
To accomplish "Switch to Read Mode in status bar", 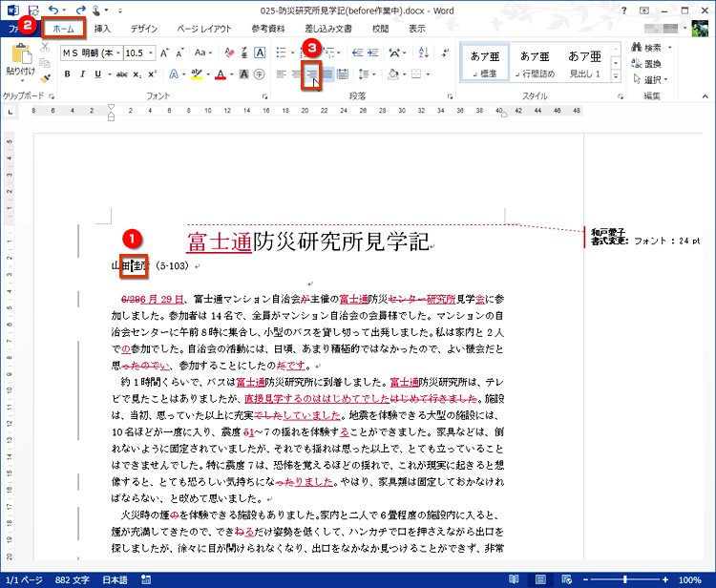I will 514,579.
